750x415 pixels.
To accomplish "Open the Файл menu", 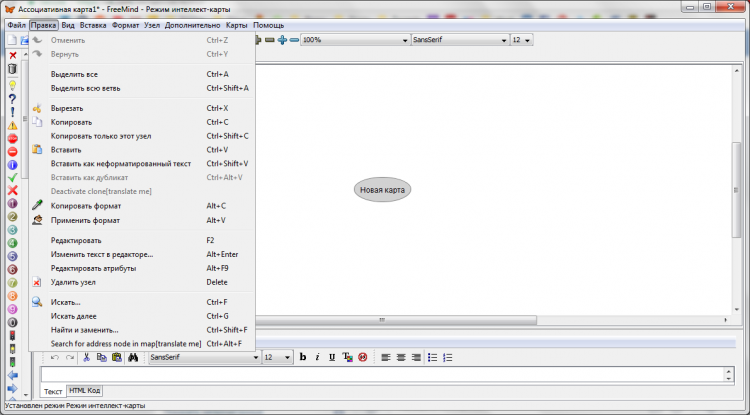I will tap(17, 25).
